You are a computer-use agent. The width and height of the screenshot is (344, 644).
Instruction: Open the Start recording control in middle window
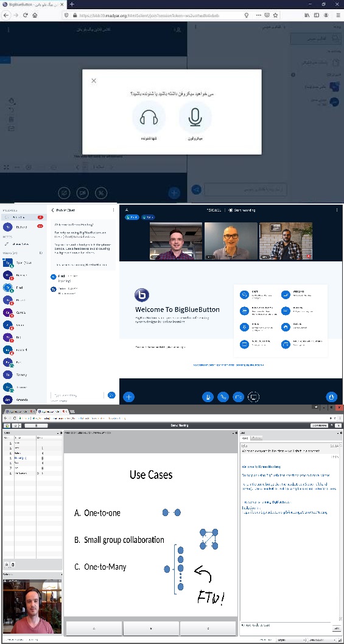click(x=242, y=210)
